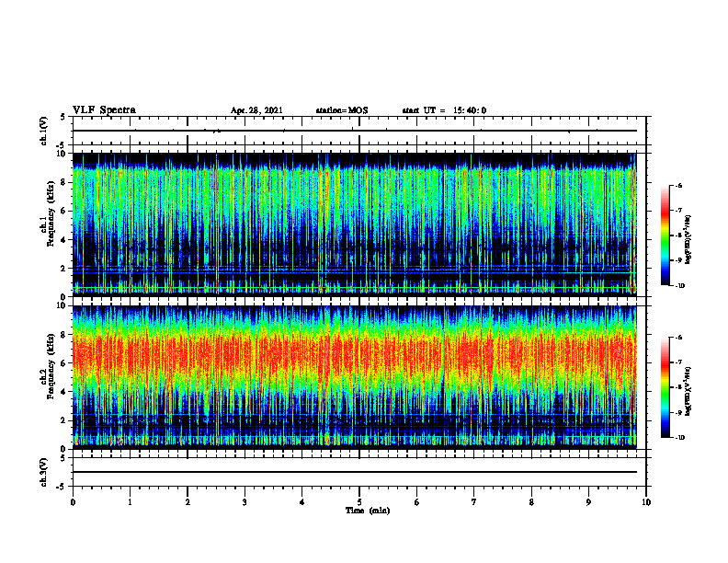Click the "10" tick on the time axis
This screenshot has width=728, height=563.
646,502
